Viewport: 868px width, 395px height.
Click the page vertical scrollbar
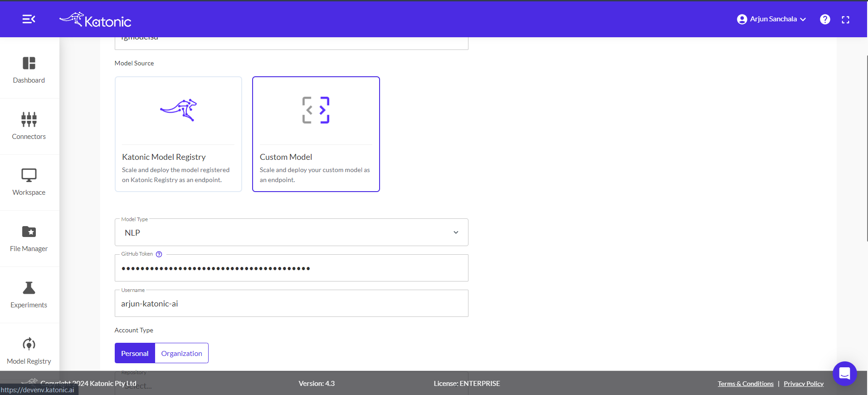point(866,148)
